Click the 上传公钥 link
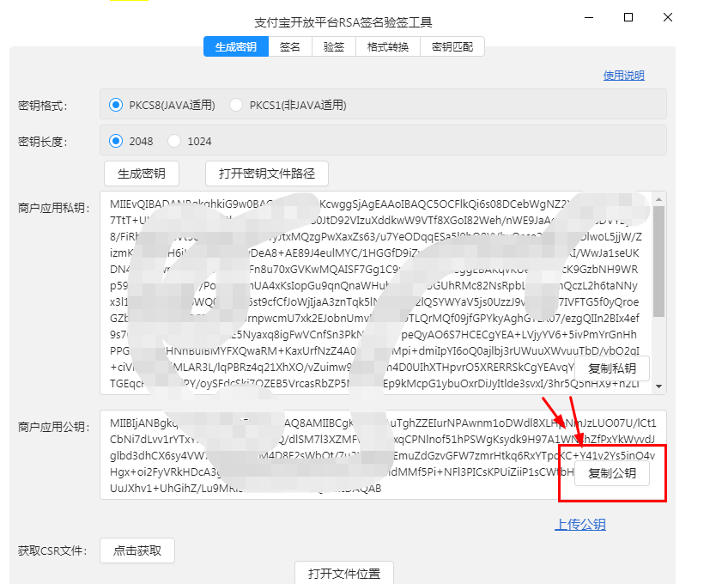728x584 pixels. point(580,525)
